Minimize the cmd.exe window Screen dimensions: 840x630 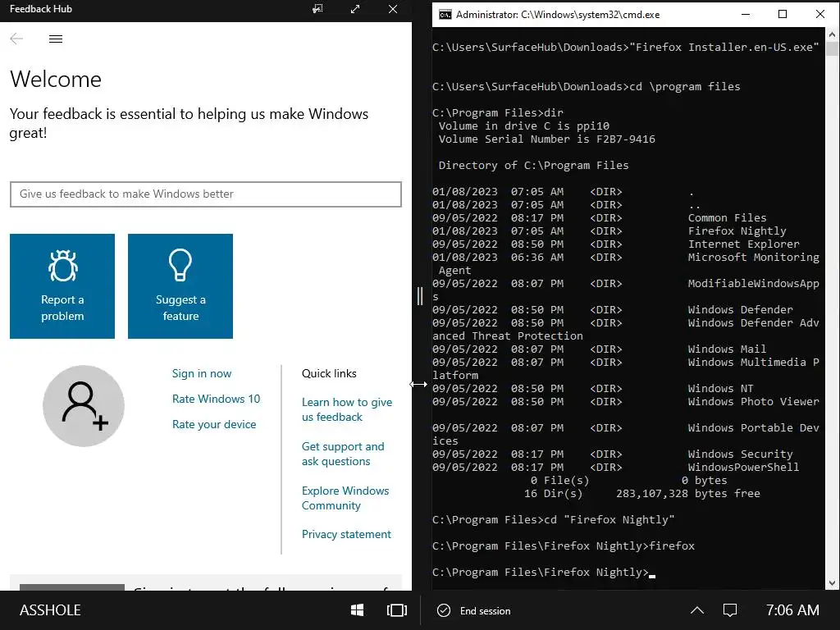point(745,15)
